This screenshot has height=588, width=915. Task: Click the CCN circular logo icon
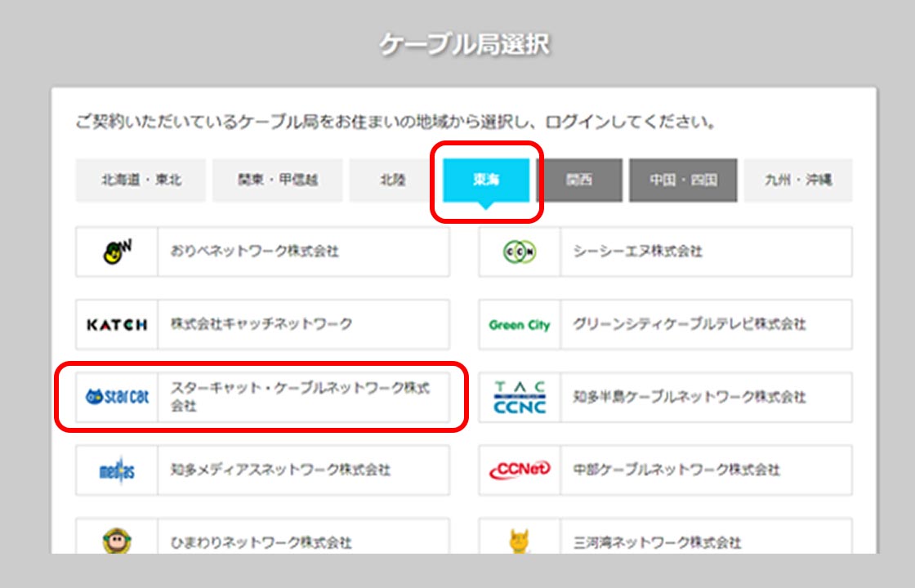(520, 252)
